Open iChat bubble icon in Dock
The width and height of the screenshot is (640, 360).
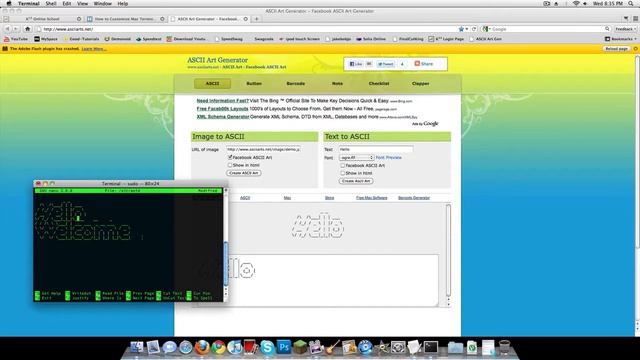[169, 347]
